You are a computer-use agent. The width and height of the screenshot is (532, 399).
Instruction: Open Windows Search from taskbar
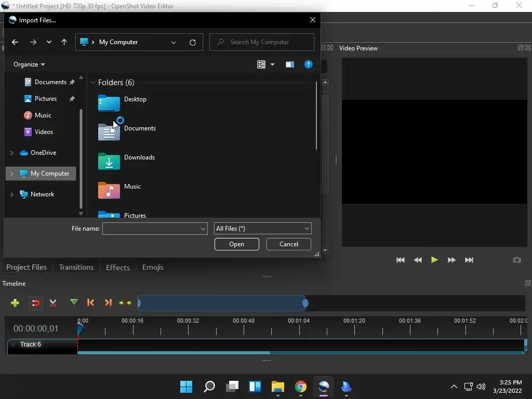click(x=209, y=387)
